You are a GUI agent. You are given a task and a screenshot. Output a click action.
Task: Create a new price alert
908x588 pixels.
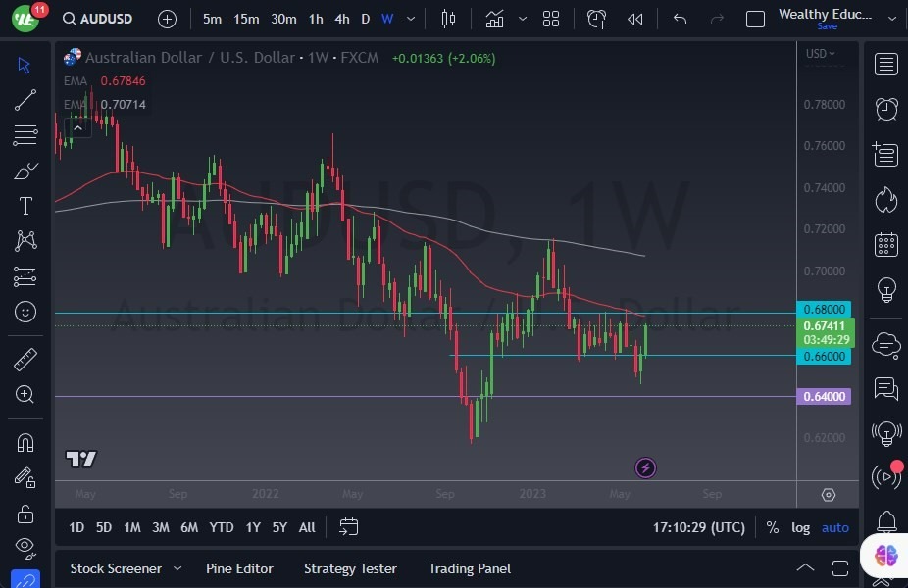597,18
